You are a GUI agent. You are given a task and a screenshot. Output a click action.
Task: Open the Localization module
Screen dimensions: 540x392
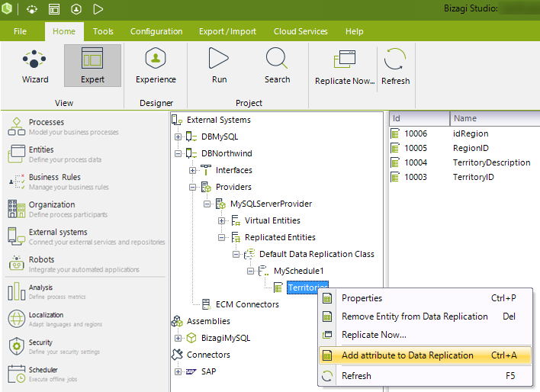[x=55, y=320]
